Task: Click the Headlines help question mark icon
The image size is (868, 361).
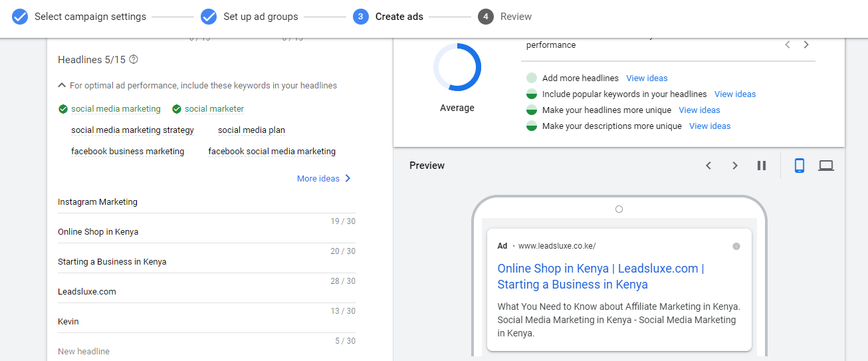Action: (x=134, y=60)
